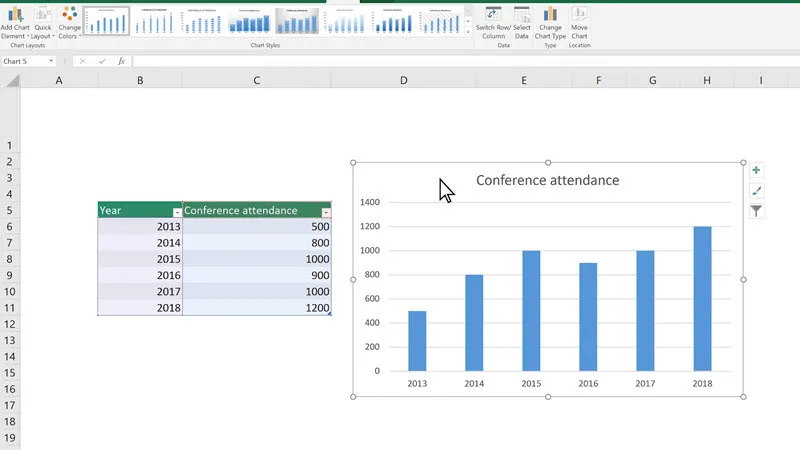Open the Name Box dropdown arrow
This screenshot has height=450, width=800.
click(x=51, y=61)
